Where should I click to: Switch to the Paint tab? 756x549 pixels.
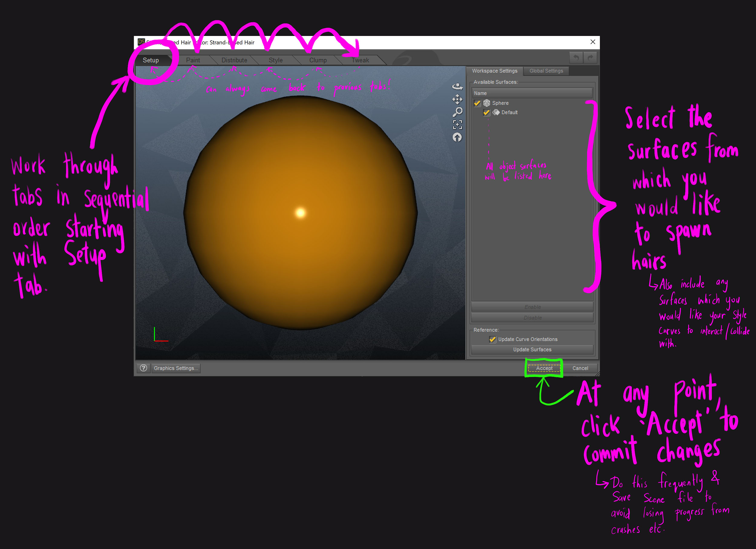point(193,60)
